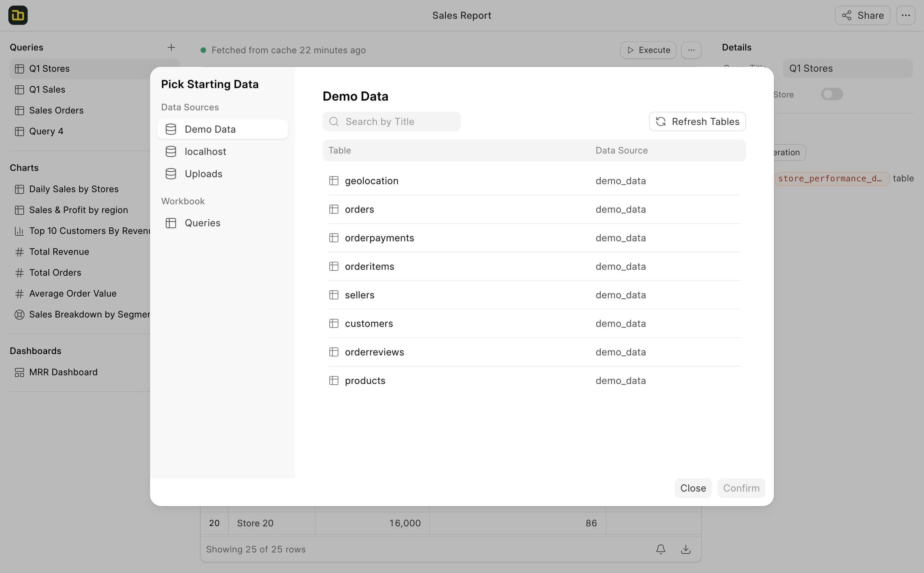
Task: Open the ellipsis menu next to Execute
Action: (x=691, y=50)
